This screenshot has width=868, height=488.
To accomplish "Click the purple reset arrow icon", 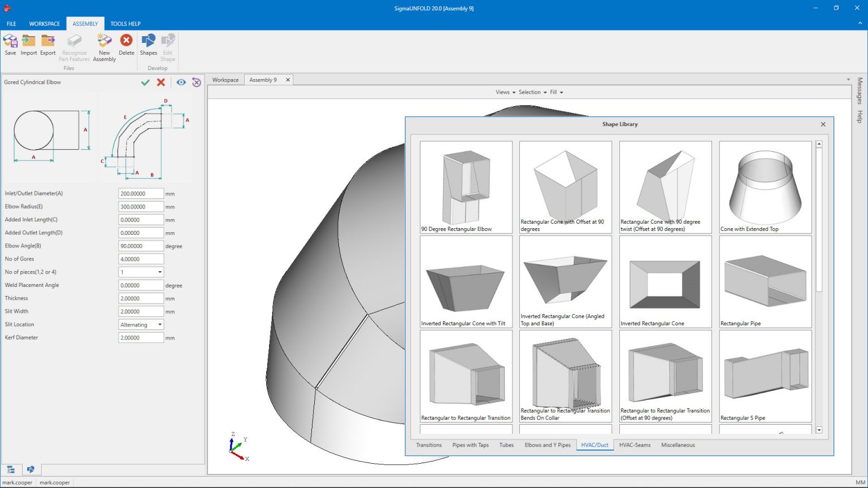I will pos(196,82).
